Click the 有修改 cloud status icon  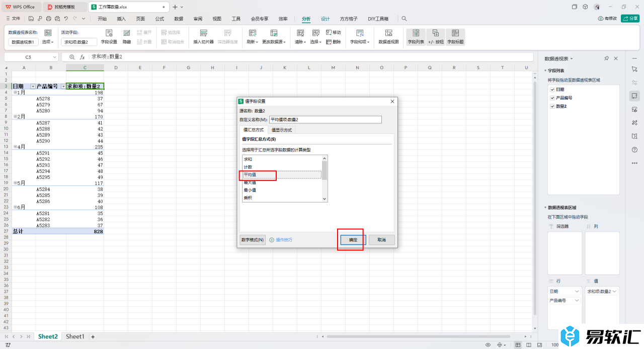pyautogui.click(x=601, y=19)
